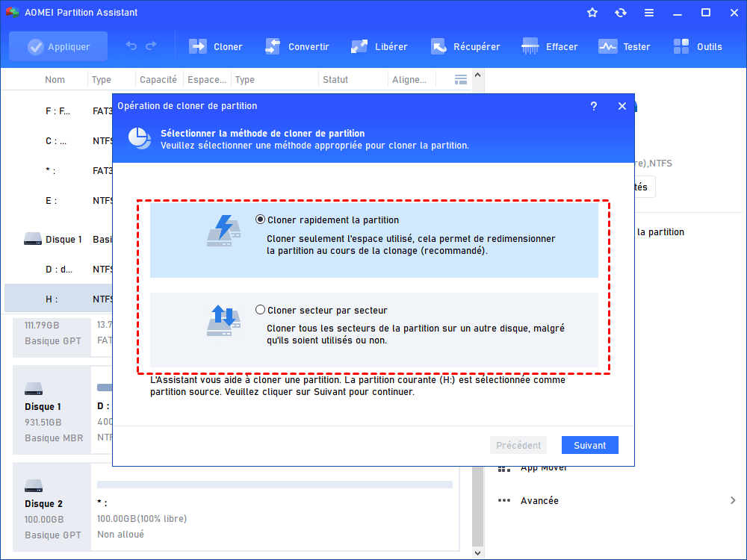Open the Récupérer tool

(x=465, y=46)
